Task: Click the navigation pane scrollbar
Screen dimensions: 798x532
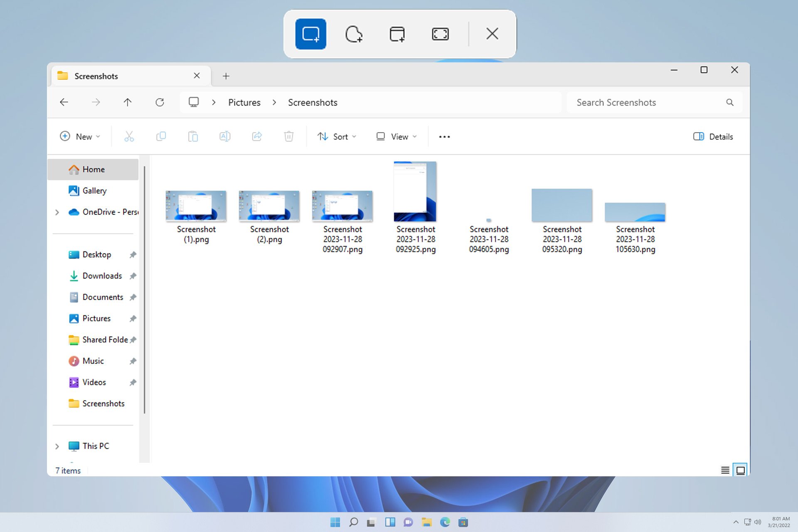Action: tap(144, 290)
